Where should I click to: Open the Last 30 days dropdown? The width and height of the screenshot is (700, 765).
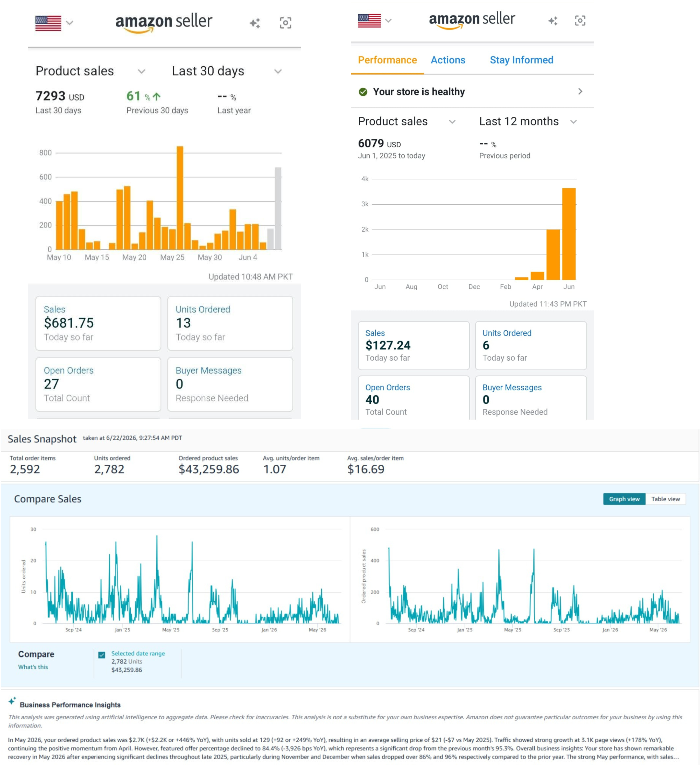[227, 71]
